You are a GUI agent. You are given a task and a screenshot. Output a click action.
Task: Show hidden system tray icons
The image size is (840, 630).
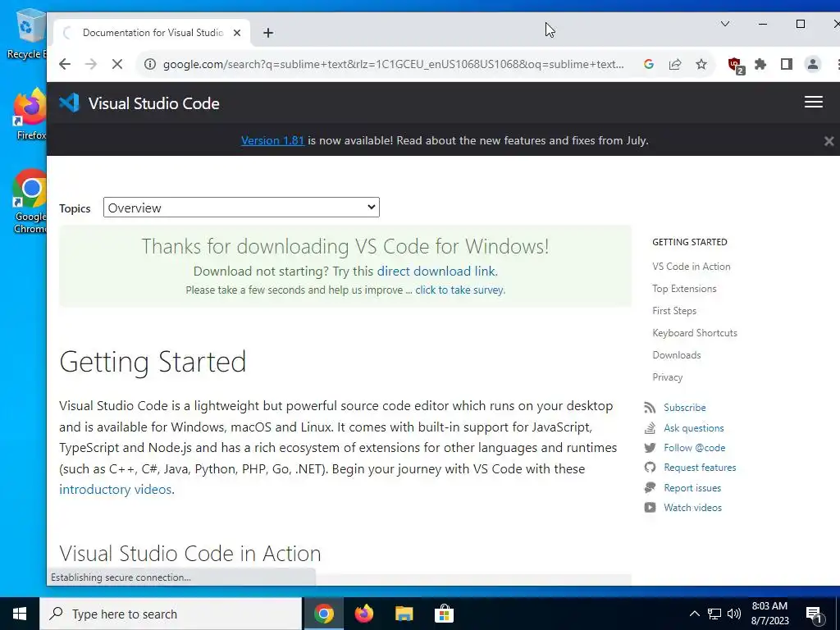pos(694,614)
